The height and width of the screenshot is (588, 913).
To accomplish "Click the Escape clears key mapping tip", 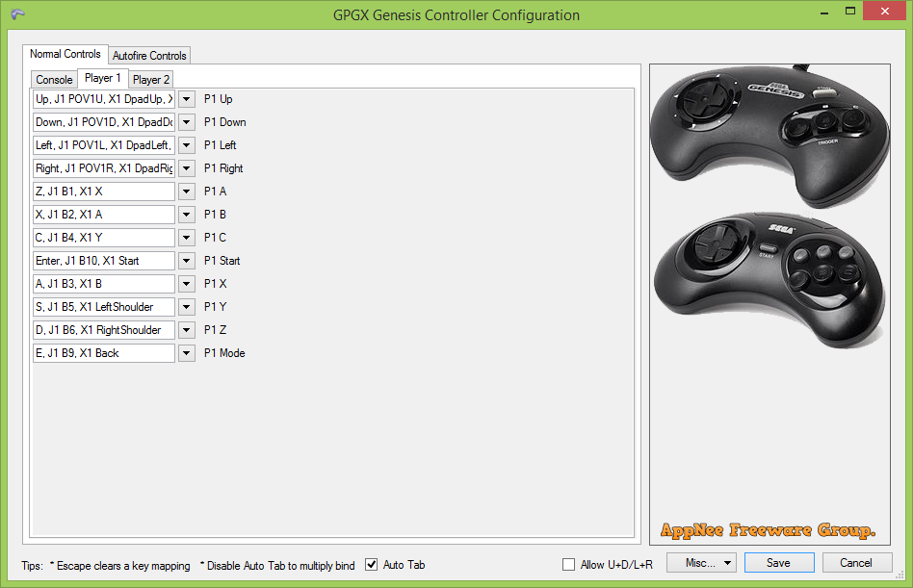I will point(120,565).
